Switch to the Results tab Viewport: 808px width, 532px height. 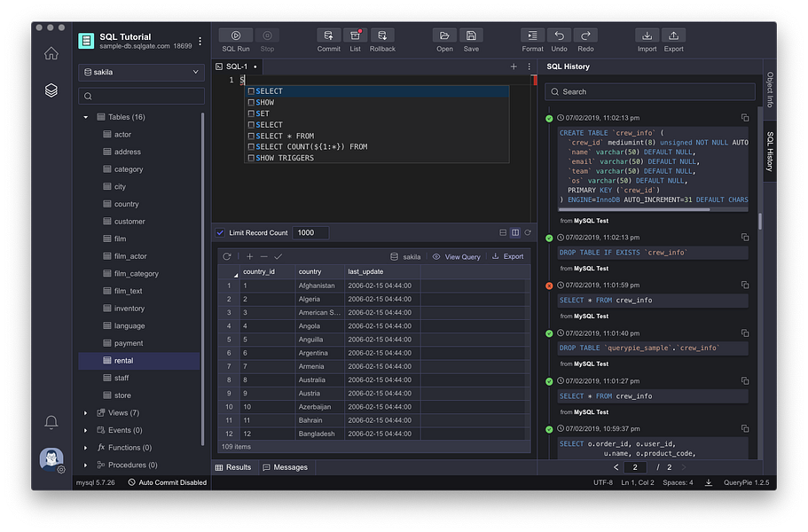(x=233, y=467)
